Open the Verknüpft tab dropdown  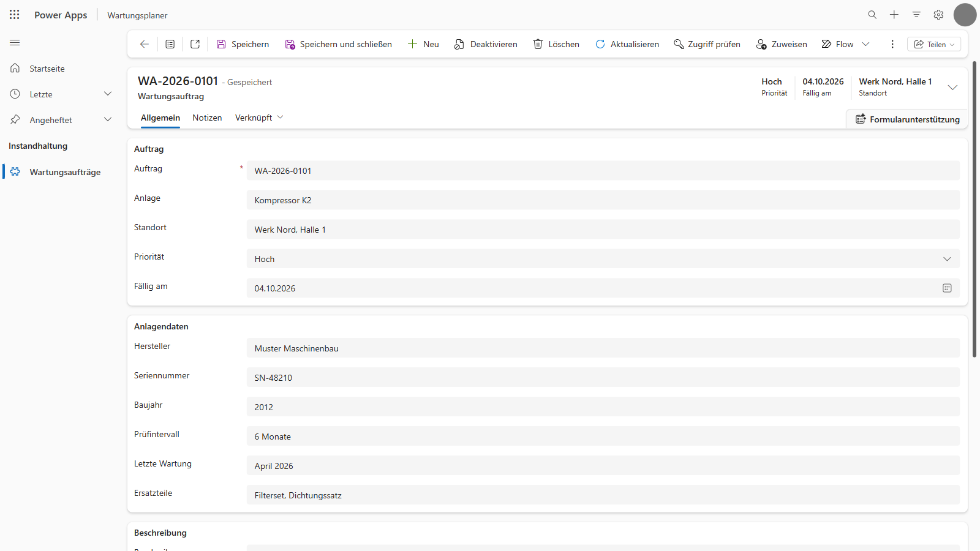(x=259, y=118)
